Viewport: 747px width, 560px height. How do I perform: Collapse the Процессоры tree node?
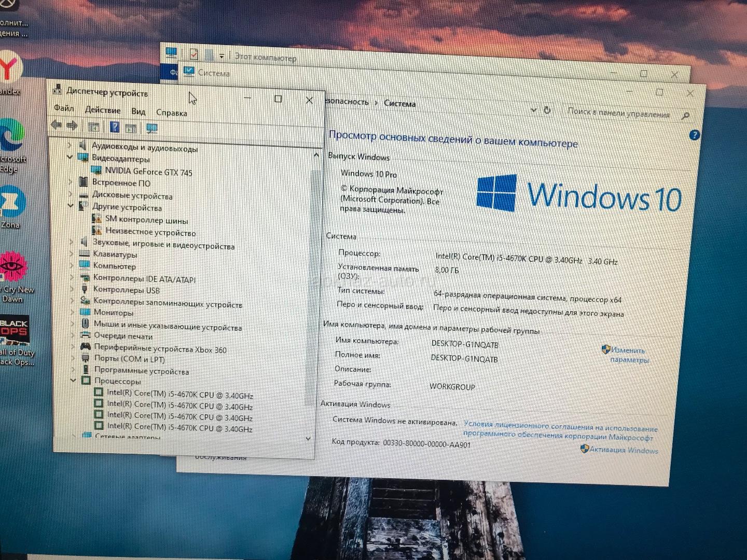tap(73, 380)
